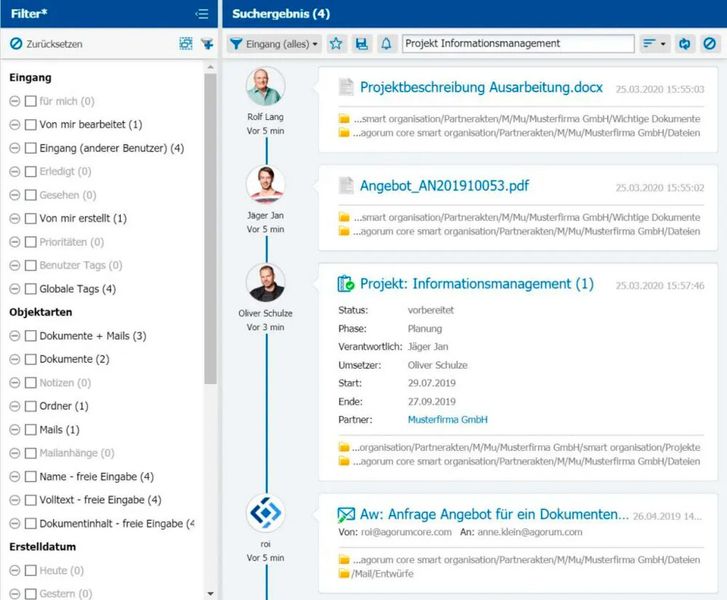Image resolution: width=727 pixels, height=600 pixels.
Task: Open the '/Mail/Entwürfe' folder path
Action: coord(383,574)
